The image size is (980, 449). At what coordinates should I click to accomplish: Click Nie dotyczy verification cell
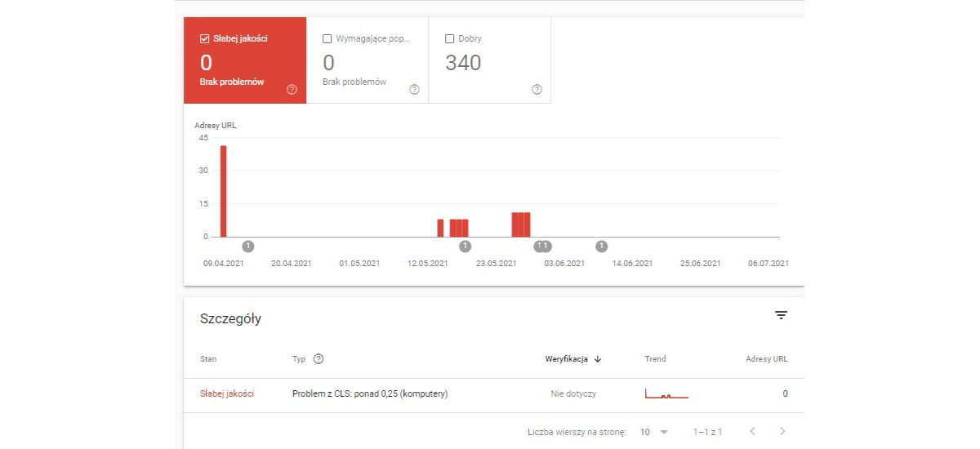tap(573, 393)
